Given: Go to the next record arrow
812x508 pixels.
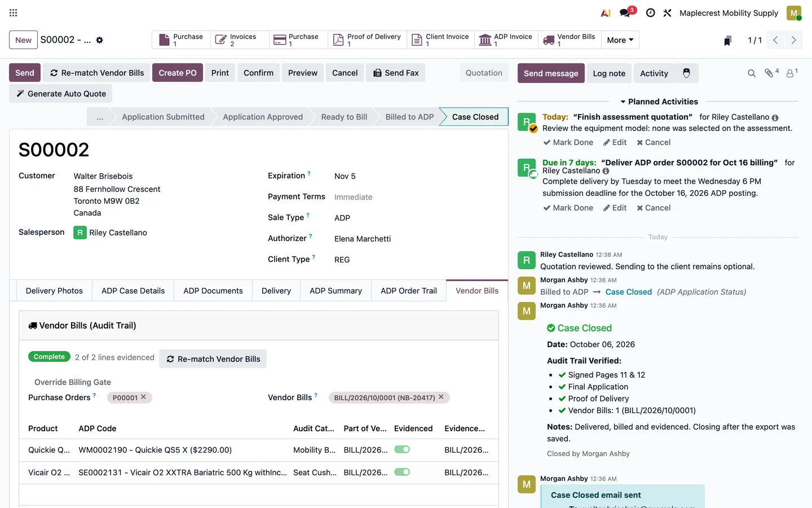Looking at the screenshot, I should [793, 40].
